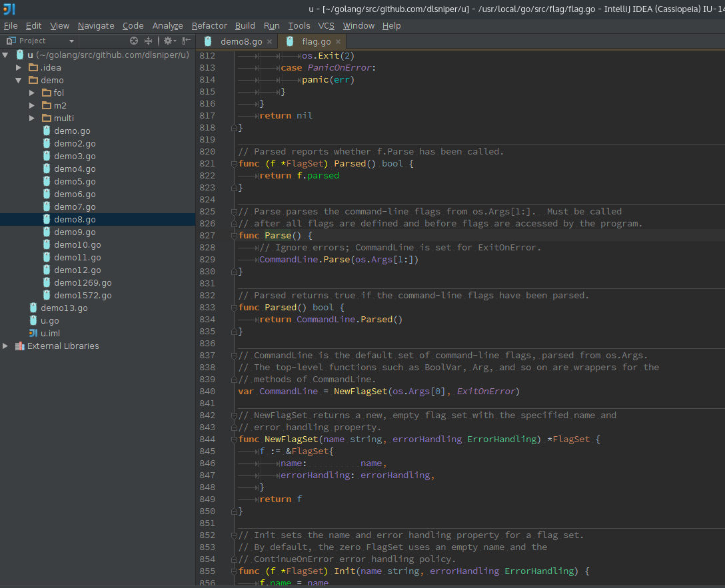Collapse Parse function with gutter fold marker

click(x=233, y=235)
